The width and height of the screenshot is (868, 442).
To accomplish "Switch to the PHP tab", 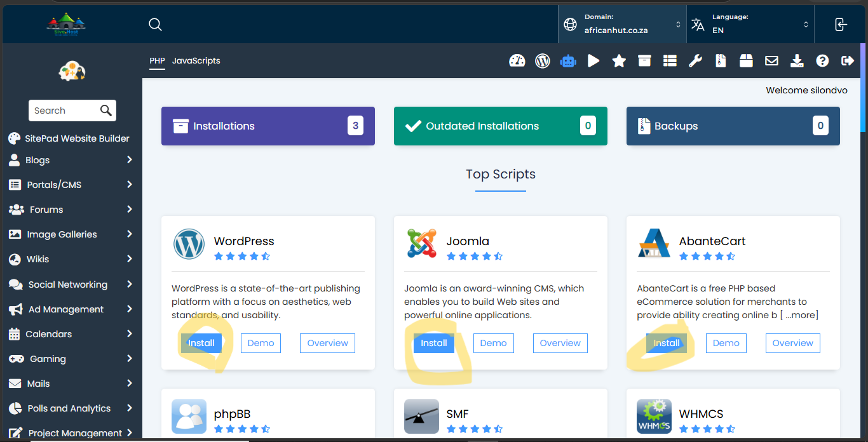I will pyautogui.click(x=157, y=61).
